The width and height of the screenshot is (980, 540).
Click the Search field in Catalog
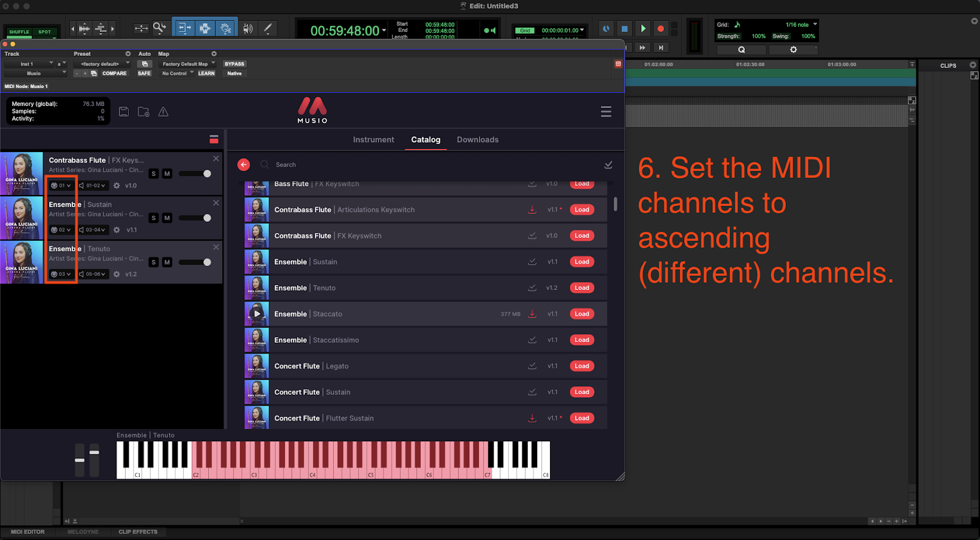pos(429,164)
